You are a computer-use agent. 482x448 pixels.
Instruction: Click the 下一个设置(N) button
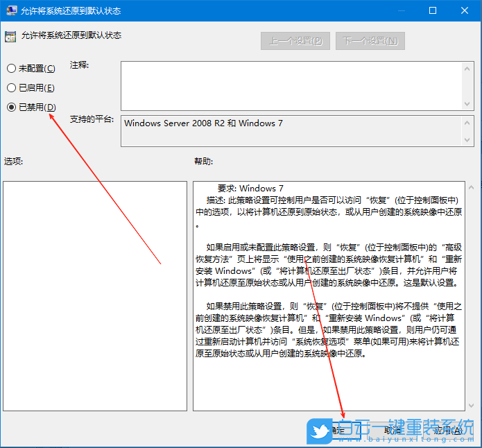pyautogui.click(x=370, y=41)
